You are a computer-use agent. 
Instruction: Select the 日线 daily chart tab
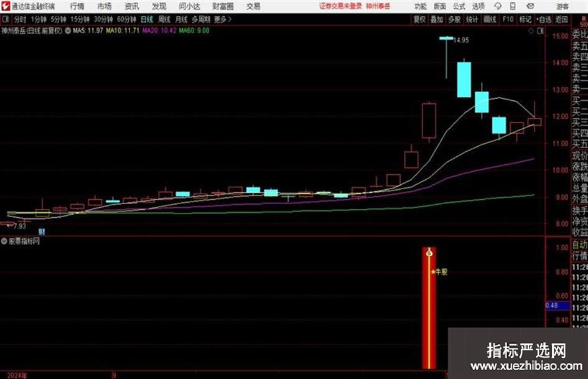(147, 19)
